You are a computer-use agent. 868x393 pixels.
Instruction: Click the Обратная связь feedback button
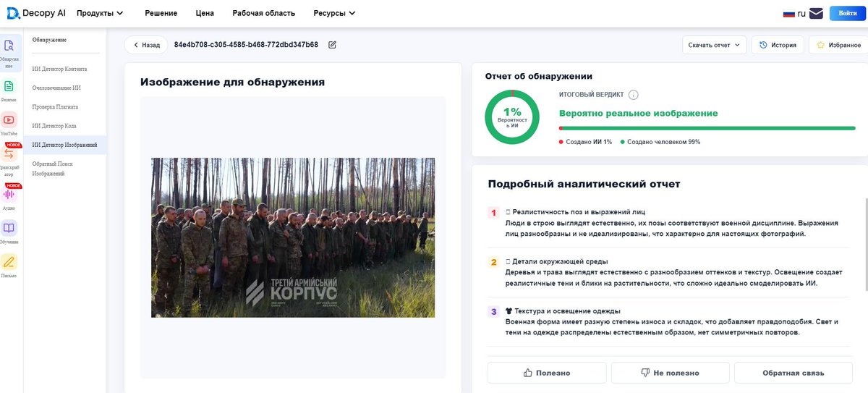click(793, 373)
